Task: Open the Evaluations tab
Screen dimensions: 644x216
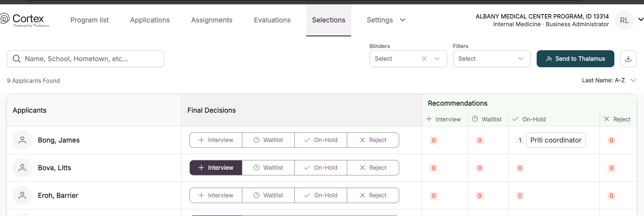Action: (272, 20)
